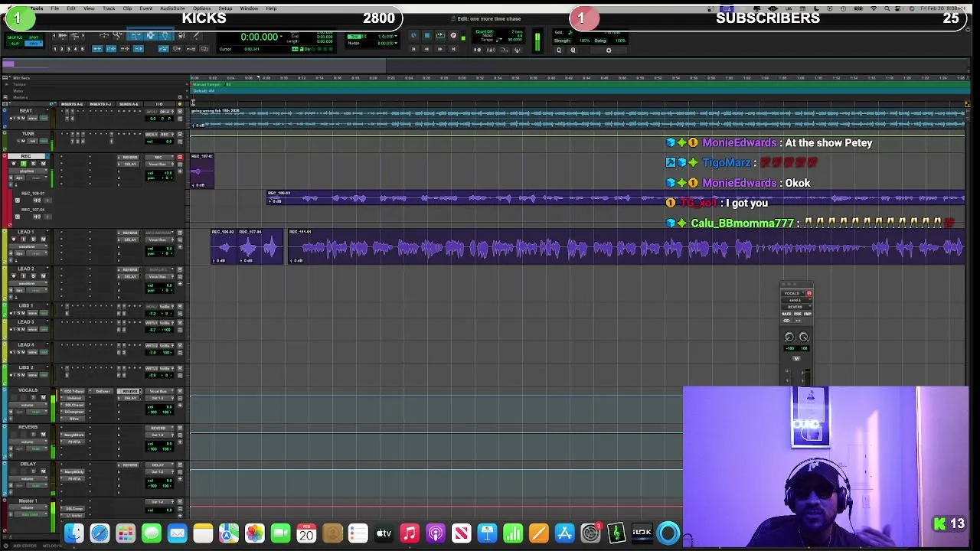Solo the LEAD 2 track
This screenshot has width=980, height=551.
pos(33,276)
